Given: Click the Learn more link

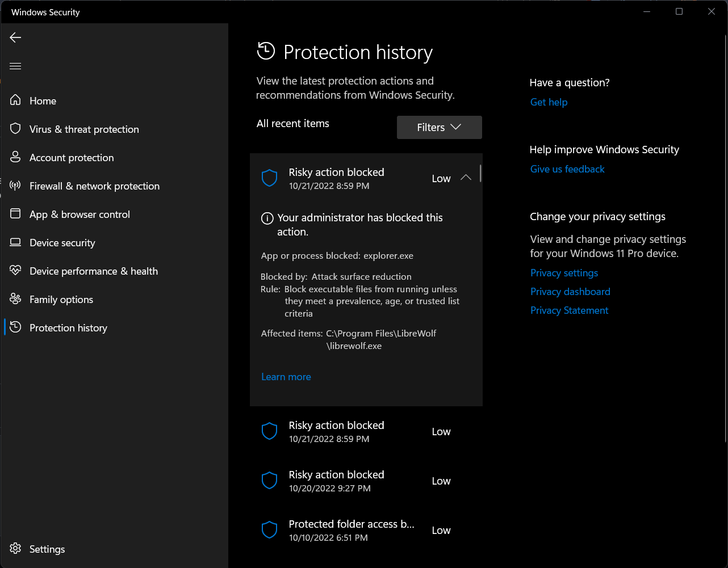Looking at the screenshot, I should [x=286, y=377].
